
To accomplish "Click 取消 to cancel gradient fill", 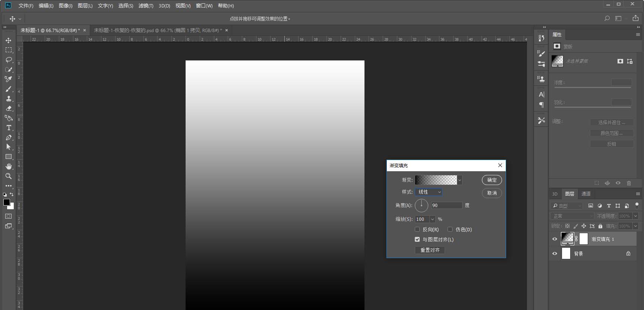I will coord(492,193).
